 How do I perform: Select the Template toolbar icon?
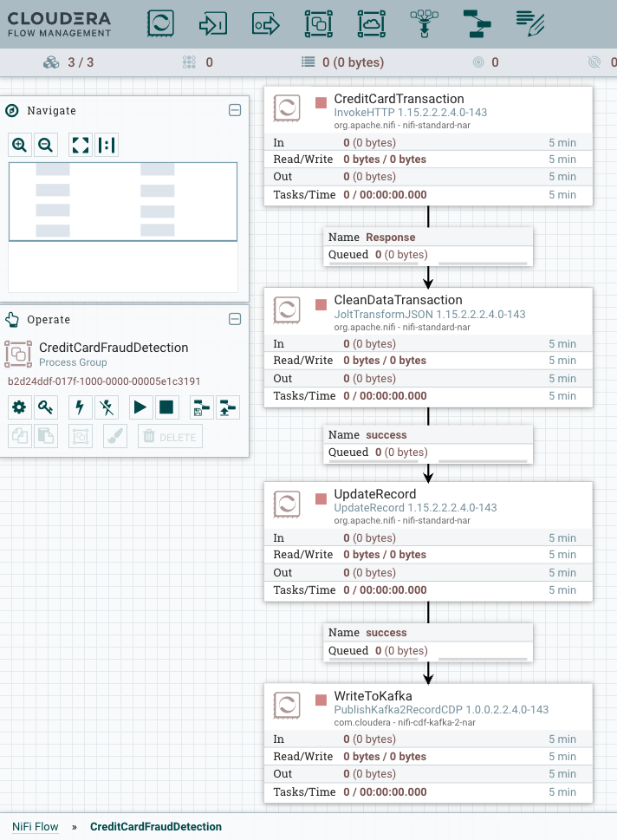point(477,24)
